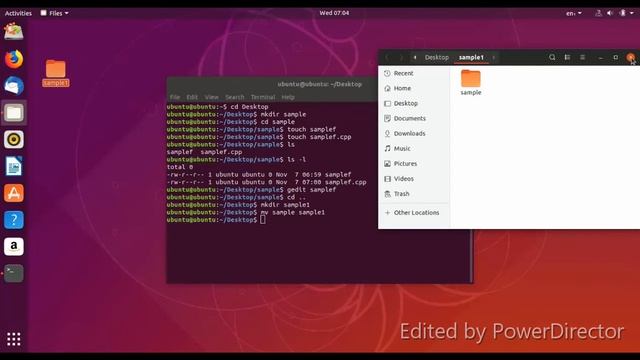Open the Files app in dock
Screen dimensions: 640x360
(14, 113)
